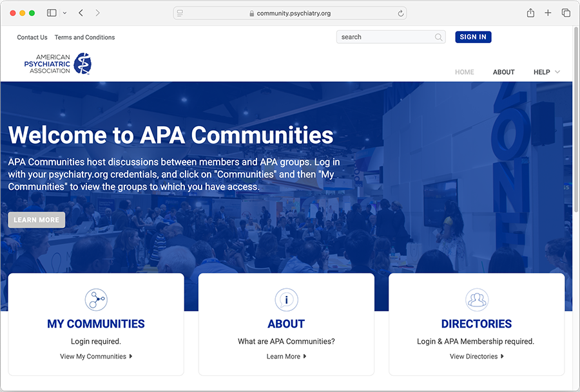Click 'Login & APA Membership required.' text

476,341
